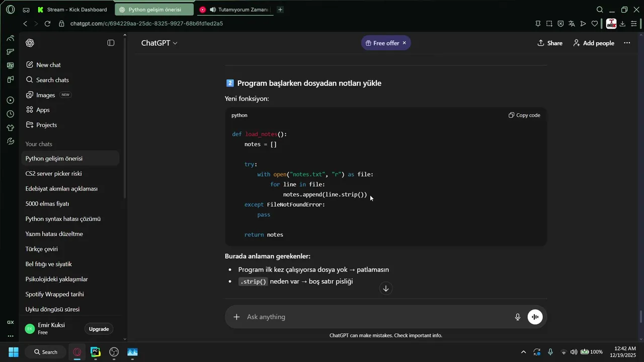Image resolution: width=644 pixels, height=362 pixels.
Task: Click the translate page icon
Action: tap(572, 24)
